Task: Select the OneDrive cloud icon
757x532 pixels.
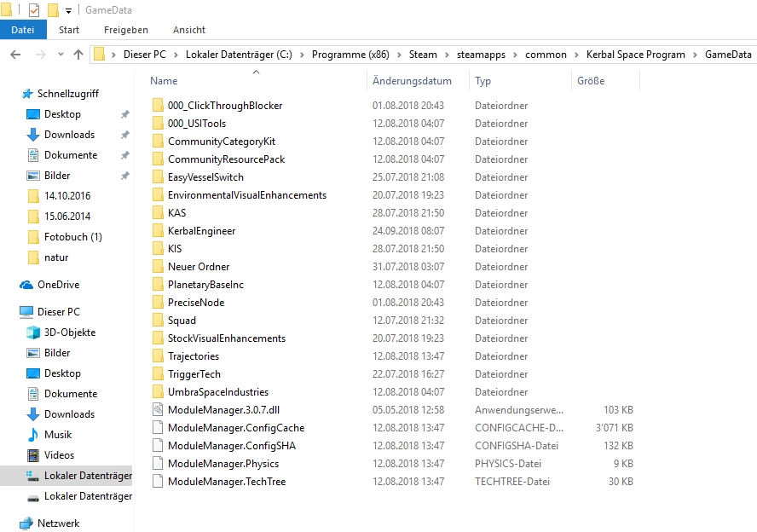Action: (26, 285)
